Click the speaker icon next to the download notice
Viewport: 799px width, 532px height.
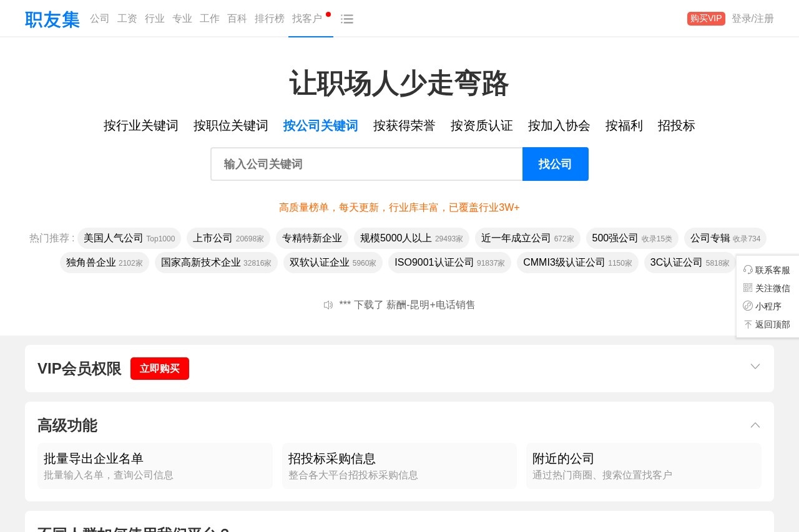pos(328,305)
